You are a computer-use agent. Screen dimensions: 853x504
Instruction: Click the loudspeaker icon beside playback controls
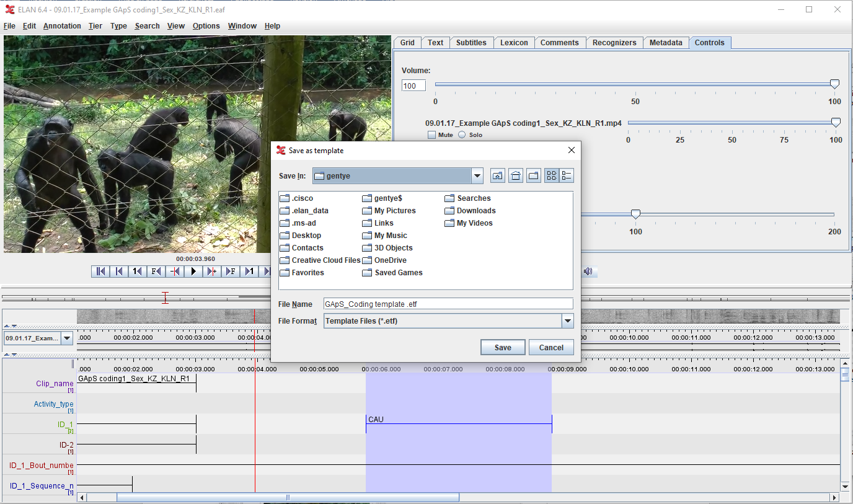(x=588, y=272)
